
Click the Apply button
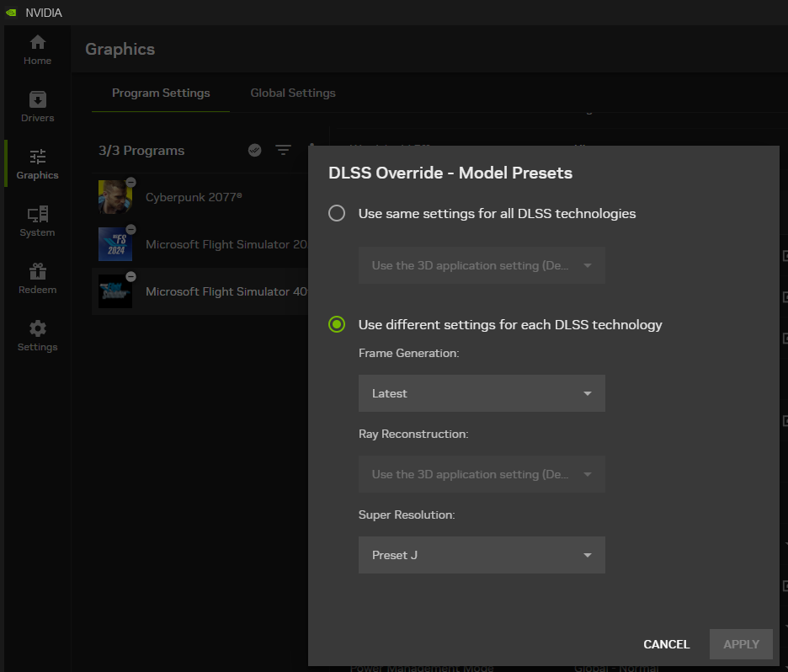(741, 644)
